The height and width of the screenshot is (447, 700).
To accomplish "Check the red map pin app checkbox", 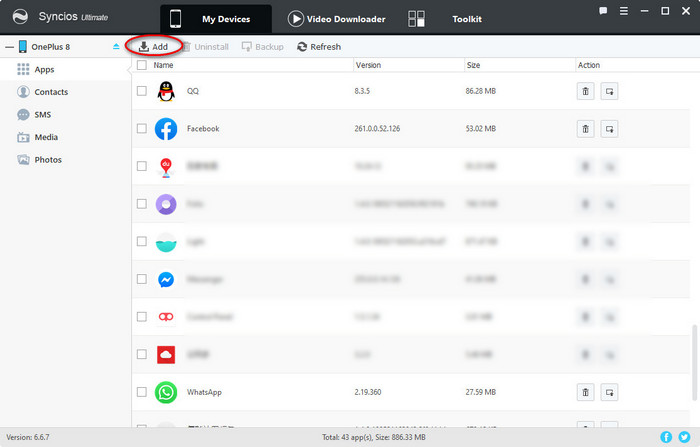I will (142, 166).
